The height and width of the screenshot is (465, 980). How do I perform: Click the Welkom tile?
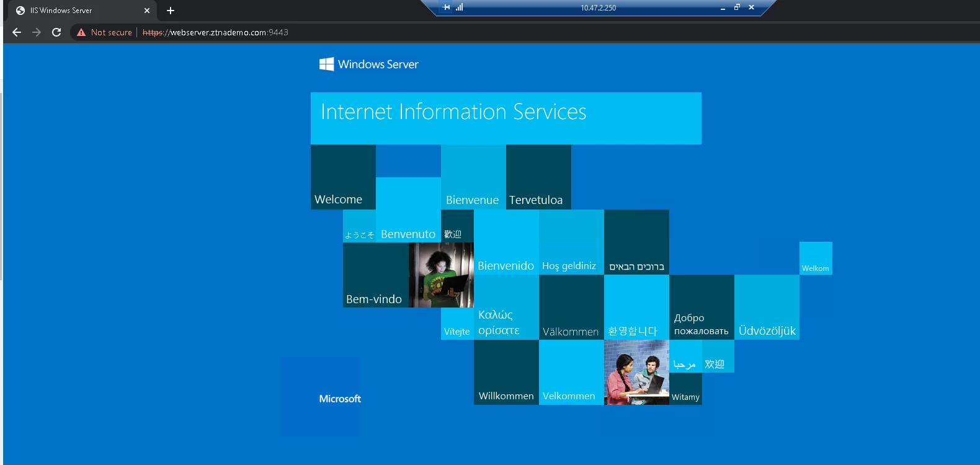[816, 258]
